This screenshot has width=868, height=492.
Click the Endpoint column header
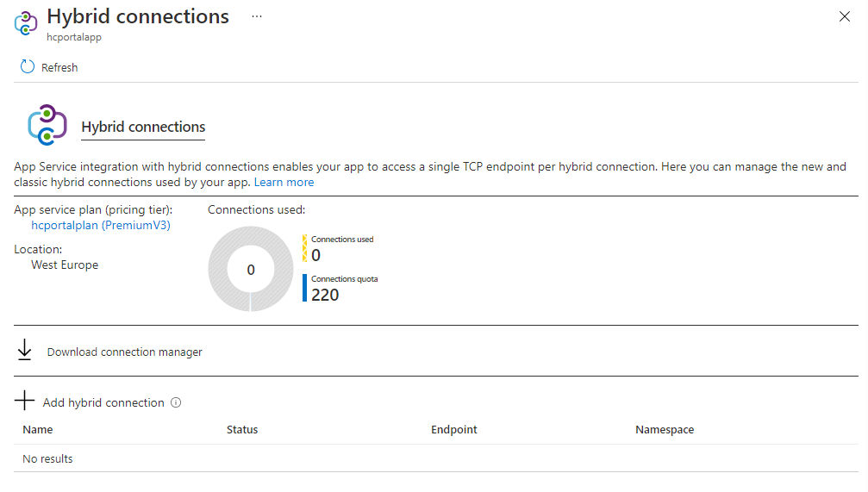point(454,429)
